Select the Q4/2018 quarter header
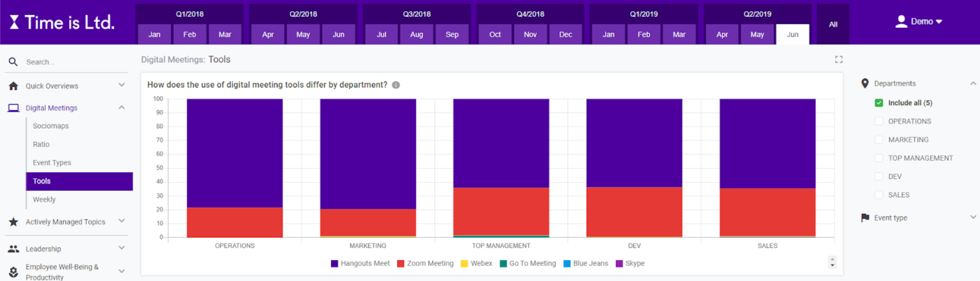This screenshot has width=980, height=281. (530, 14)
